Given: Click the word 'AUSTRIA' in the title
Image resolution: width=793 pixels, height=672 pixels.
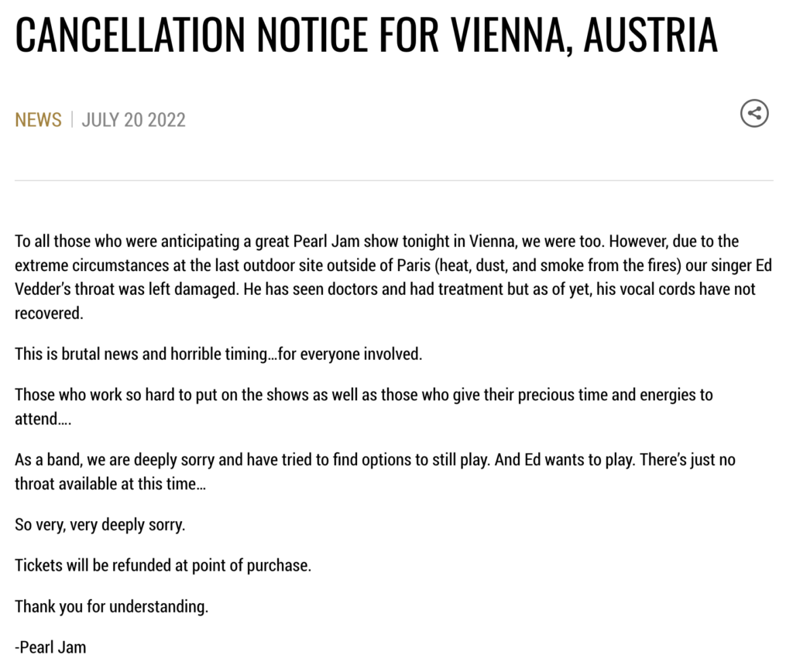Looking at the screenshot, I should pyautogui.click(x=651, y=35).
